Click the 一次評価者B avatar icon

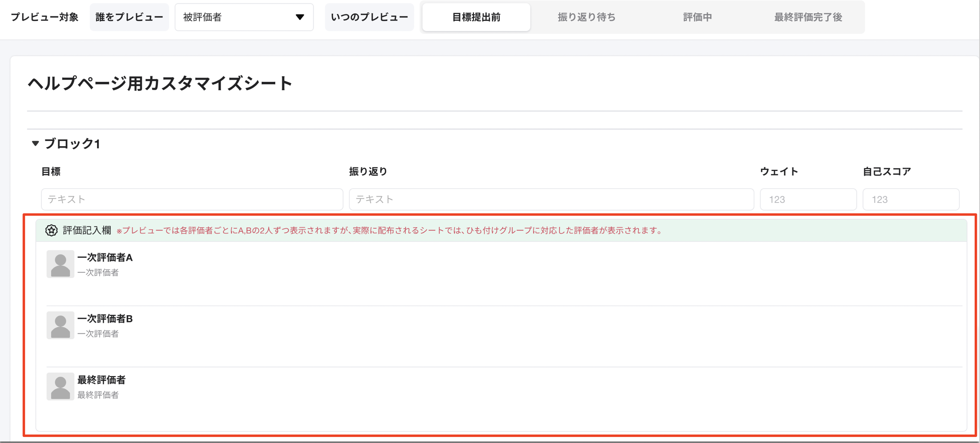click(x=60, y=325)
